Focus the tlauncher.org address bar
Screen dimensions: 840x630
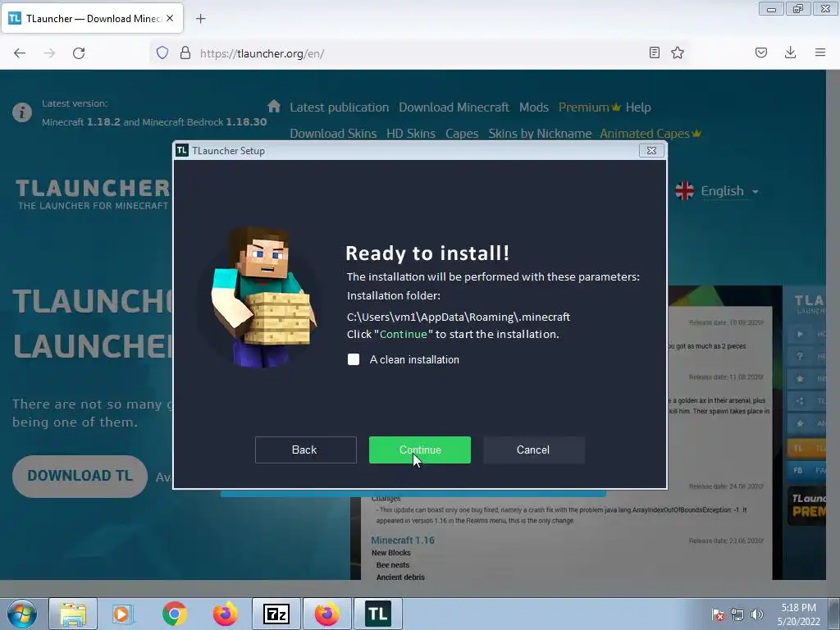coord(418,53)
